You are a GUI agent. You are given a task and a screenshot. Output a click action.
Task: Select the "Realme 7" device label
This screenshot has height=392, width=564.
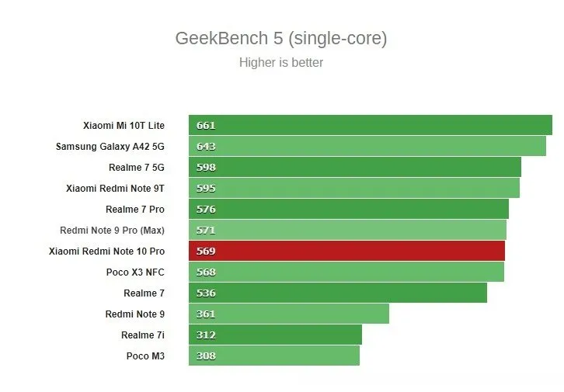144,293
